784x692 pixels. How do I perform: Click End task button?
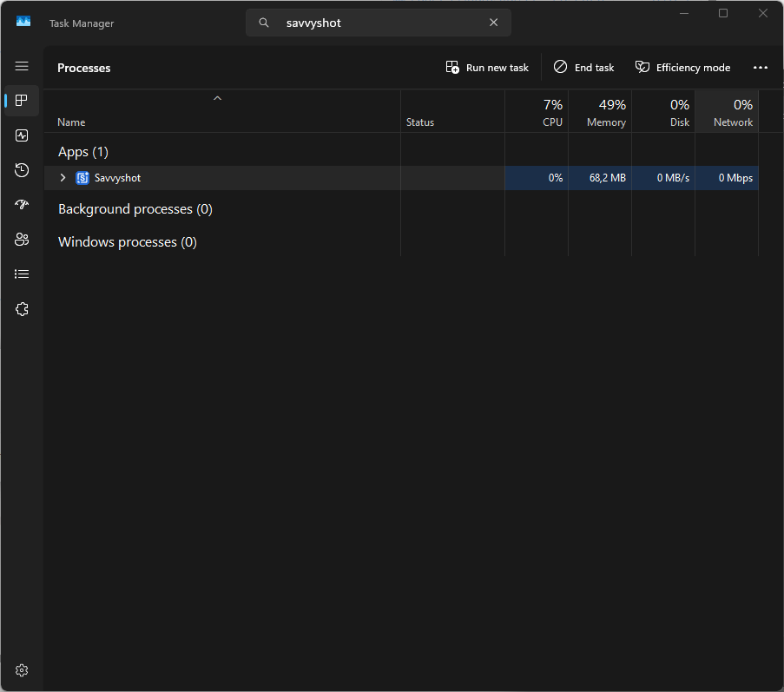[583, 68]
